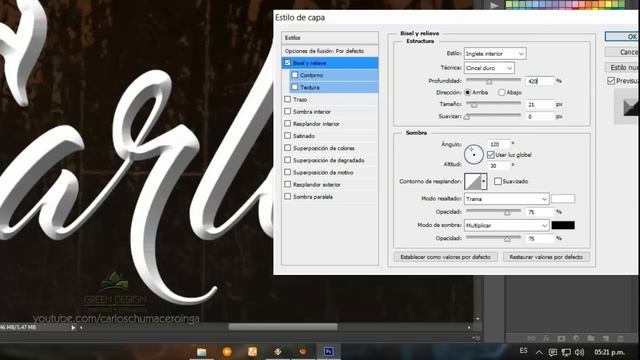Click the add layer mask icon

click(x=562, y=338)
